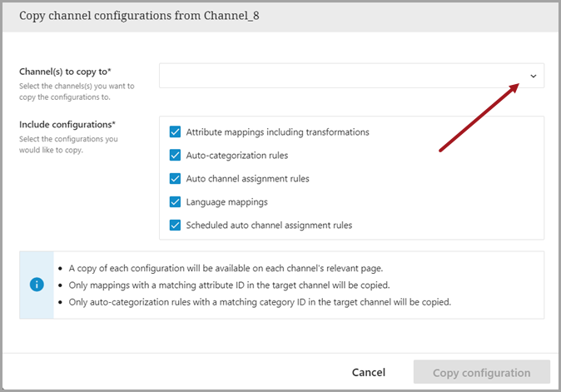Click the 'Scheduled auto channel assignment rules' label

(269, 225)
